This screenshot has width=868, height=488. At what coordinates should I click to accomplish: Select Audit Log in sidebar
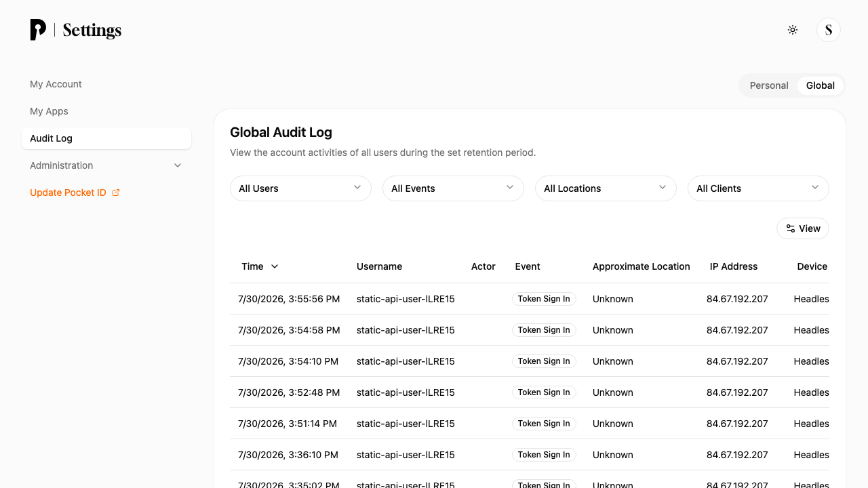click(x=106, y=138)
